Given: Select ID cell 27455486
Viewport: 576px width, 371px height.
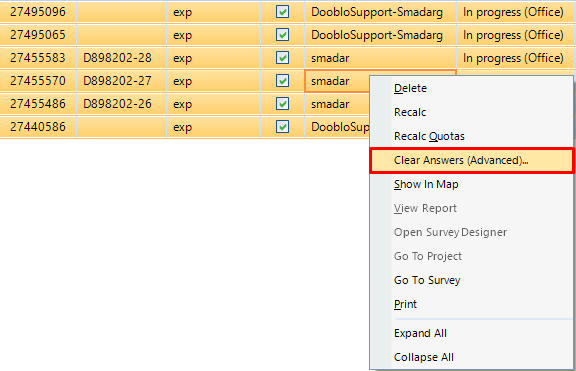Looking at the screenshot, I should (38, 104).
